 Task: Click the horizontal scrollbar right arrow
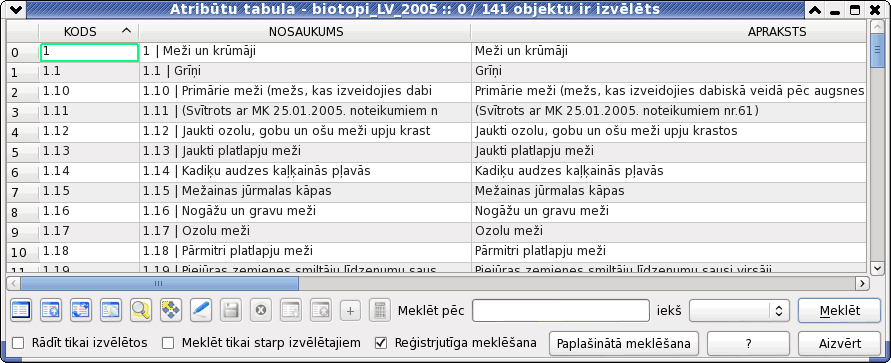point(861,282)
